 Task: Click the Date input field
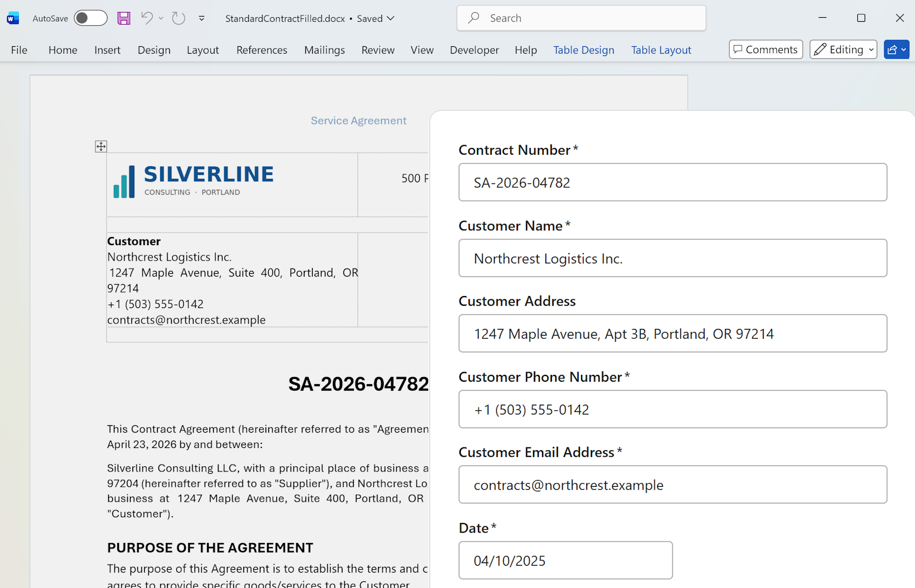[x=566, y=560]
